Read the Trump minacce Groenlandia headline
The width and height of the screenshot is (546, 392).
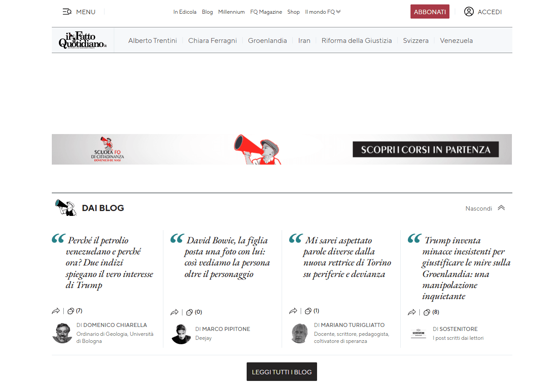point(466,268)
